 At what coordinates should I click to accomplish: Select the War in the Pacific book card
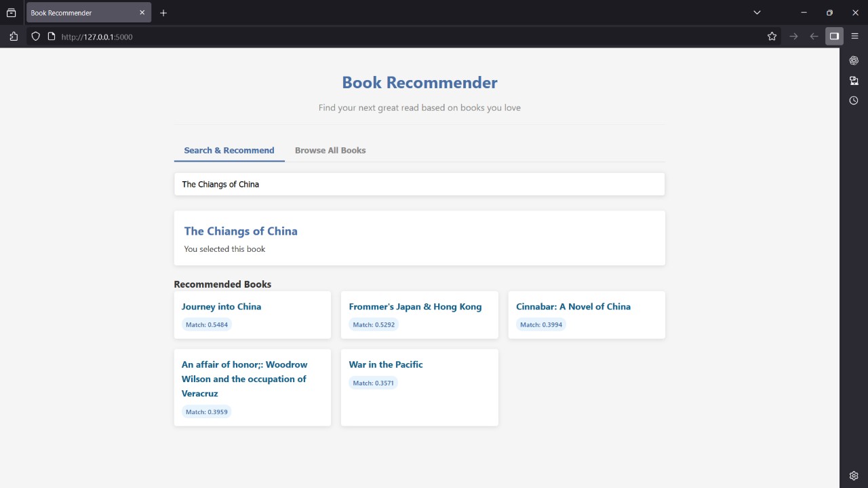coord(385,364)
